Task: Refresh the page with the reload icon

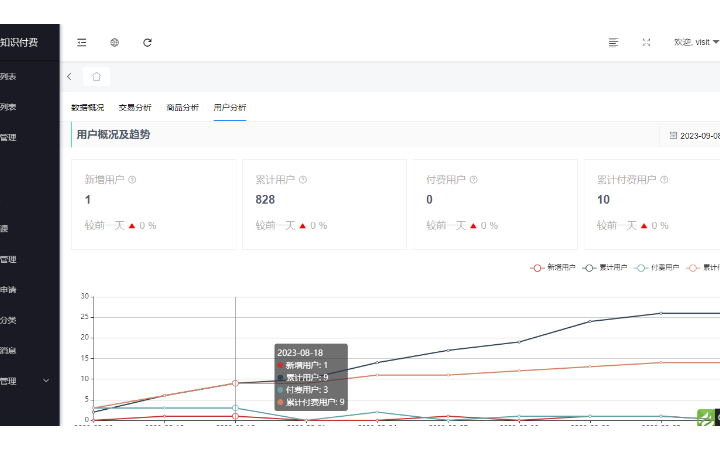Action: (x=147, y=43)
